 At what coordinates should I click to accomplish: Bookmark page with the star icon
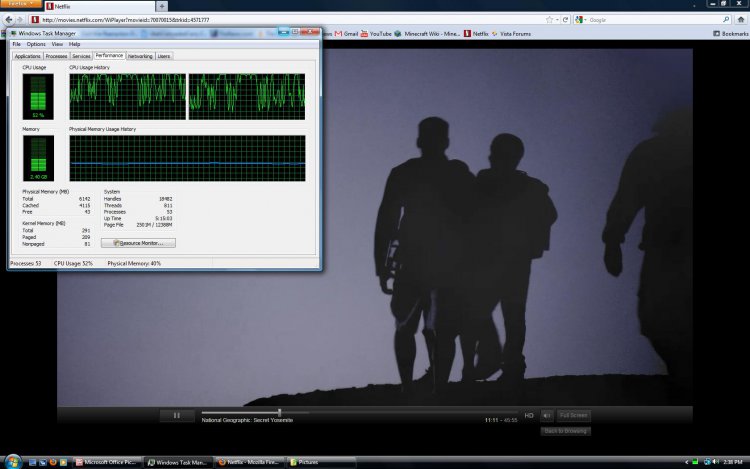coord(550,20)
